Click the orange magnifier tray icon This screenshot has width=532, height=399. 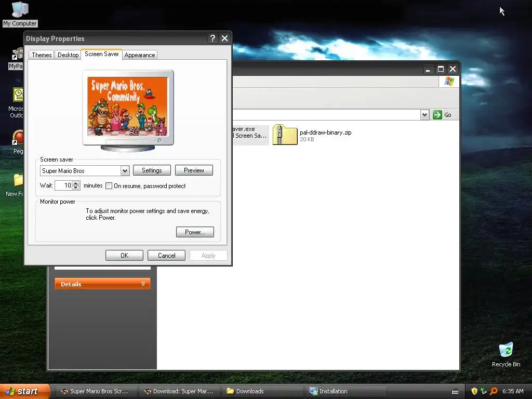pyautogui.click(x=494, y=391)
